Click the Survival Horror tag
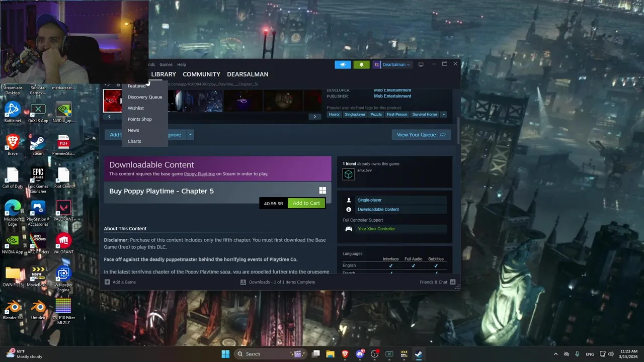The height and width of the screenshot is (362, 644). tap(425, 115)
